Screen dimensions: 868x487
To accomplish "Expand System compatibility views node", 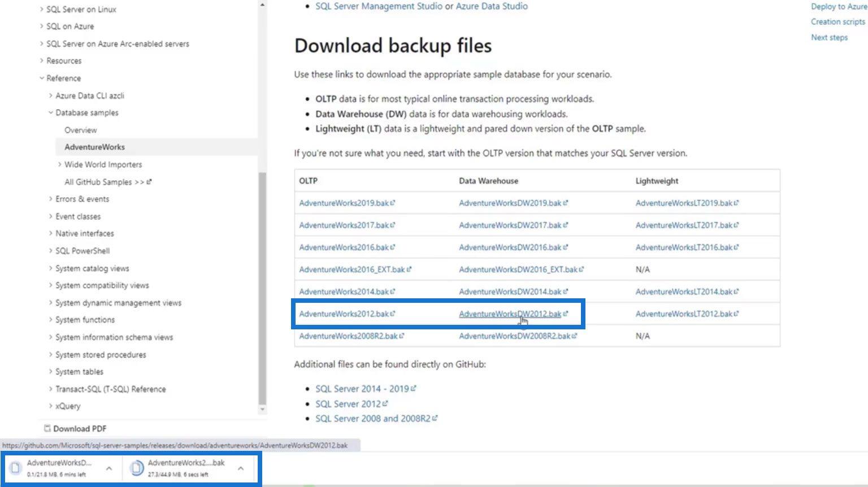I will (50, 285).
